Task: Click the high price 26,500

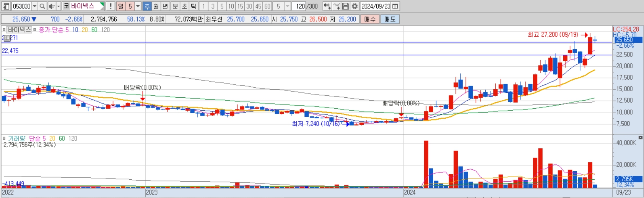Action: coord(318,19)
